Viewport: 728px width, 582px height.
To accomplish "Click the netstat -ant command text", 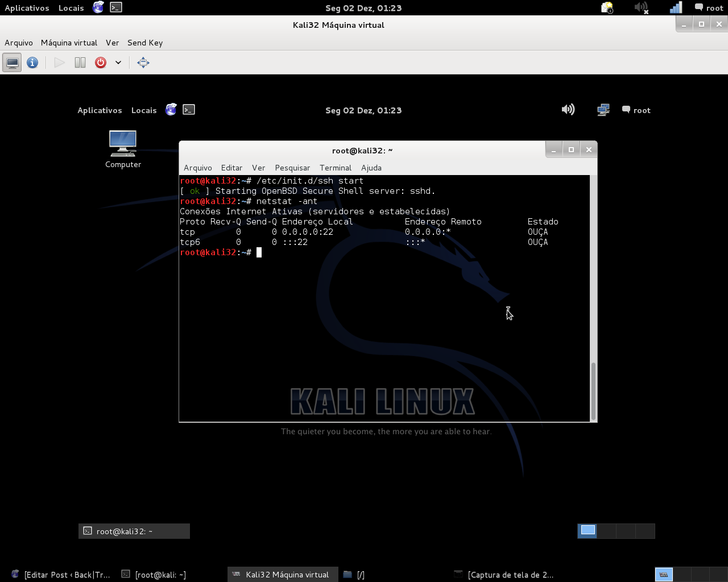I will click(x=287, y=201).
